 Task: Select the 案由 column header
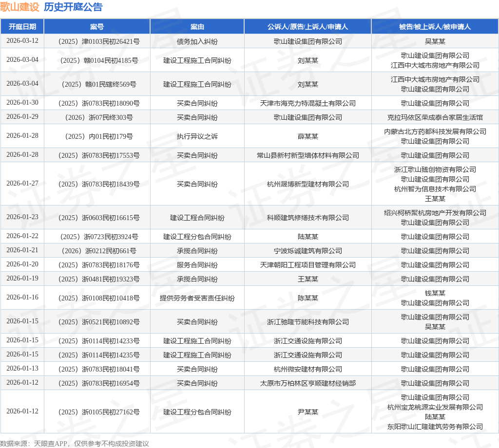click(197, 27)
